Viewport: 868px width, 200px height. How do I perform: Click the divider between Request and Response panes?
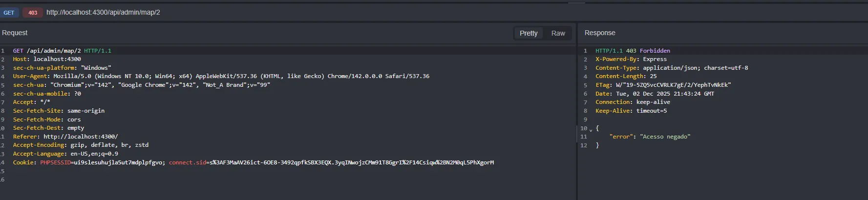577,112
